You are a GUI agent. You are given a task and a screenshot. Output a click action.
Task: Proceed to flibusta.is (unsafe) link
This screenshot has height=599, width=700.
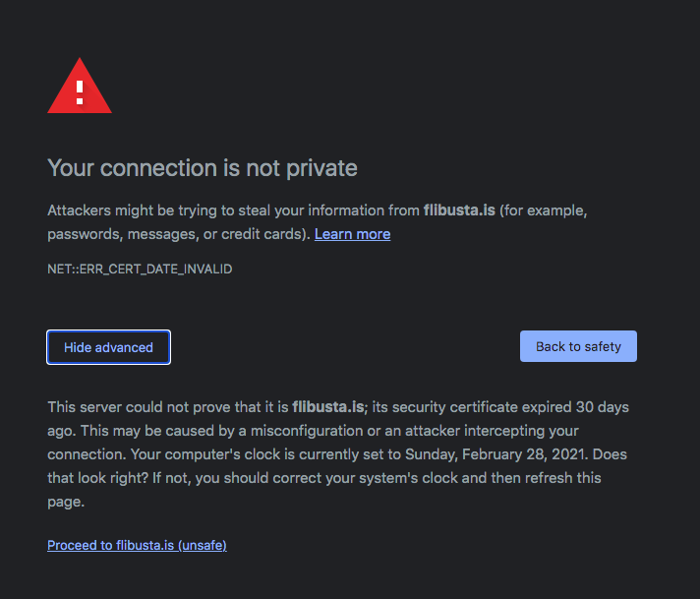point(137,545)
